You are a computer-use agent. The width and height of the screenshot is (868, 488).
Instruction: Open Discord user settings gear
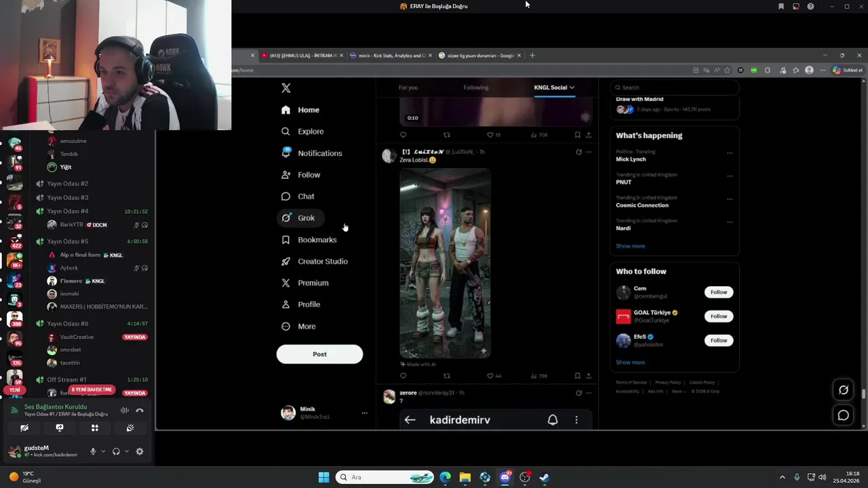[x=140, y=451]
